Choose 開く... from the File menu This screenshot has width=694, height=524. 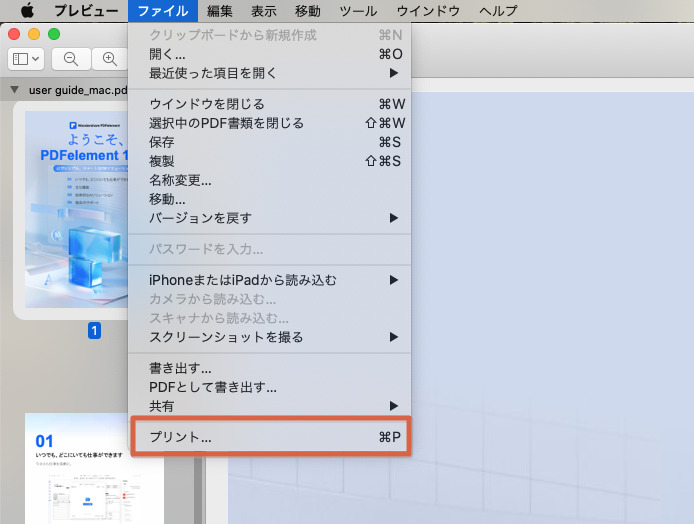click(x=270, y=54)
